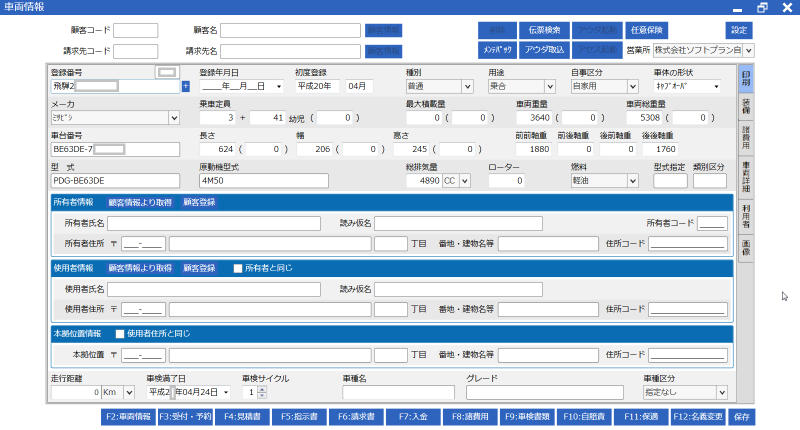Increase the 車検サイクル spinner value
Image resolution: width=800 pixels, height=430 pixels.
(x=263, y=389)
